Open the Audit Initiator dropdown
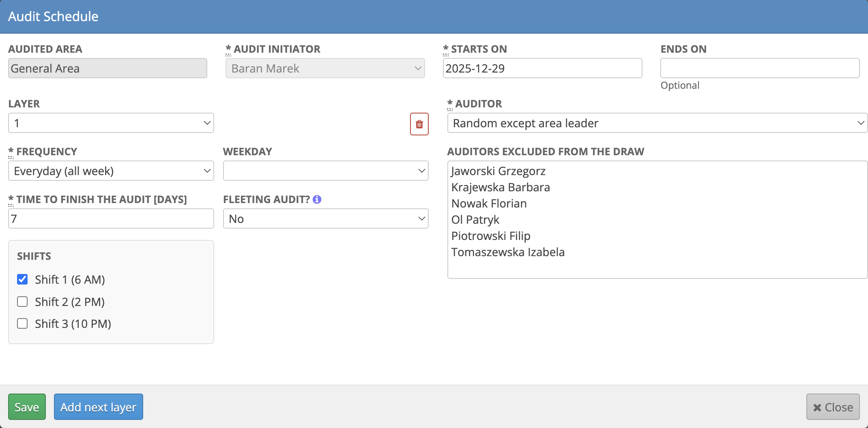The image size is (868, 428). pyautogui.click(x=324, y=68)
